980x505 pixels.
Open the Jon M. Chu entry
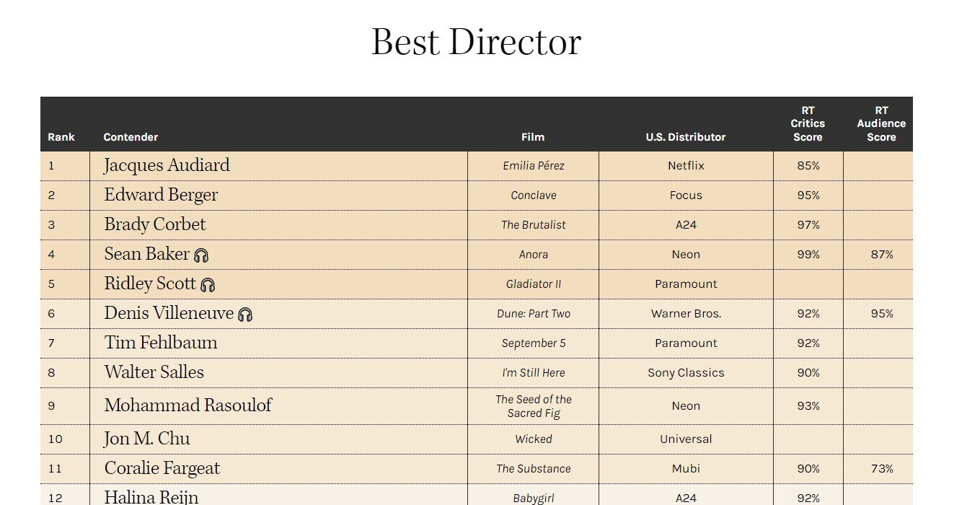[147, 439]
